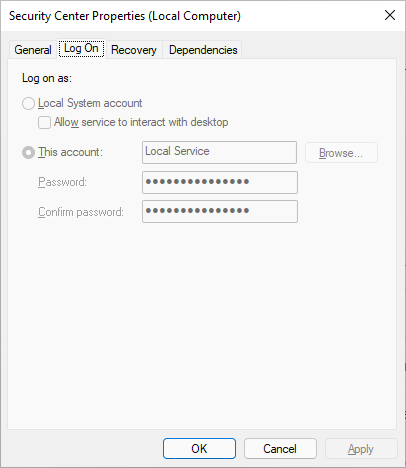Confirm changes with the OK button
Image resolution: width=406 pixels, height=468 pixels.
[199, 449]
